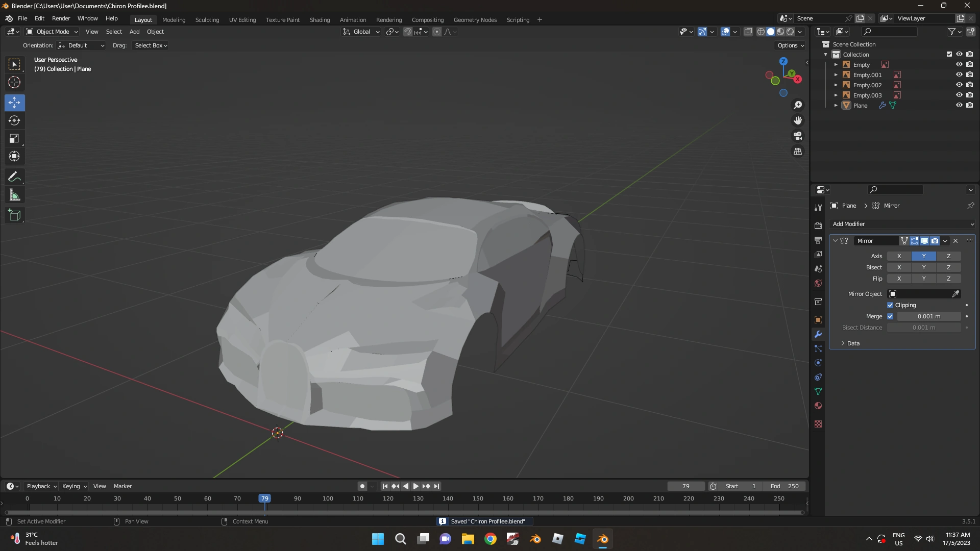Viewport: 980px width, 551px height.
Task: Switch to the Sculpting workspace tab
Action: (207, 20)
